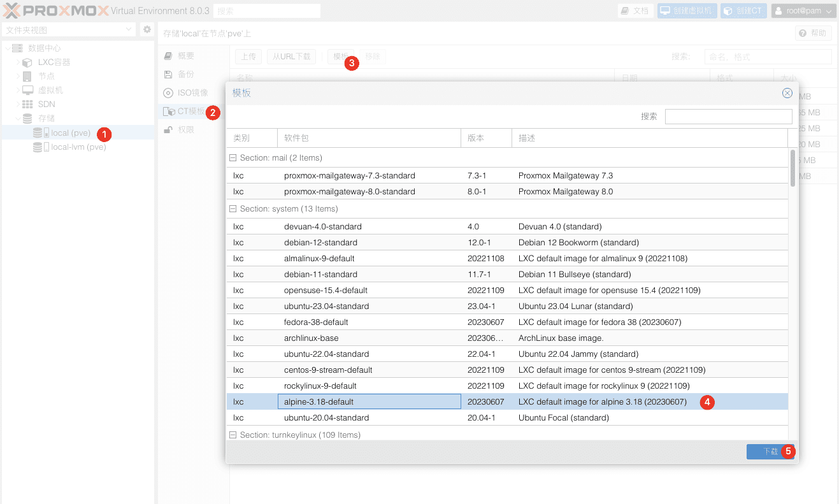Click the local (pve) storage icon
Image resolution: width=839 pixels, height=504 pixels.
tap(41, 133)
